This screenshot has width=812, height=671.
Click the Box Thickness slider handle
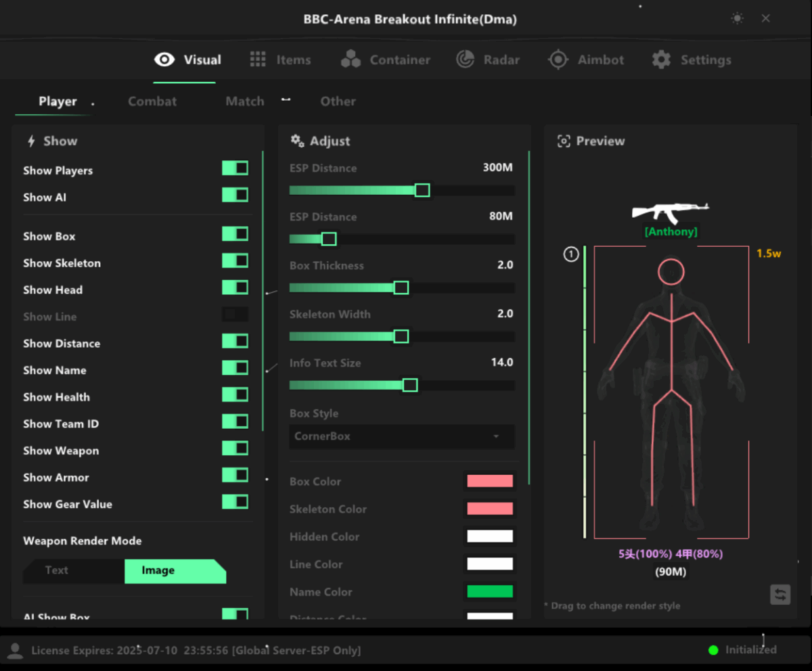pos(401,287)
